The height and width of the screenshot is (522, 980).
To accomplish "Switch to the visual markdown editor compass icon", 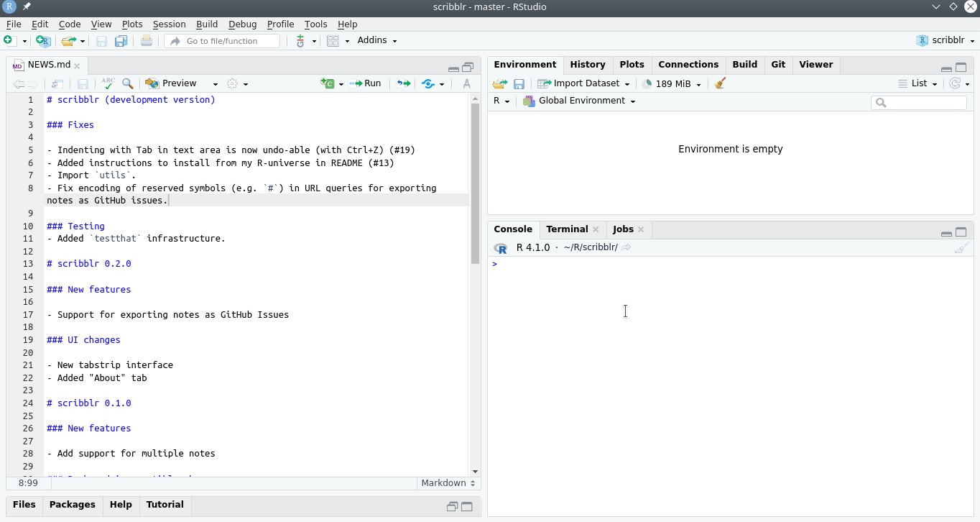I will click(x=467, y=83).
